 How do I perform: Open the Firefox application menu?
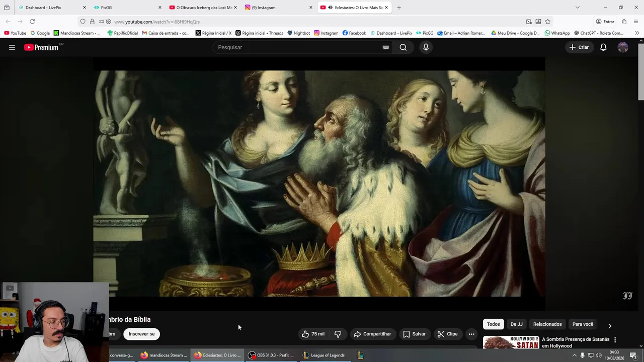pos(636,22)
